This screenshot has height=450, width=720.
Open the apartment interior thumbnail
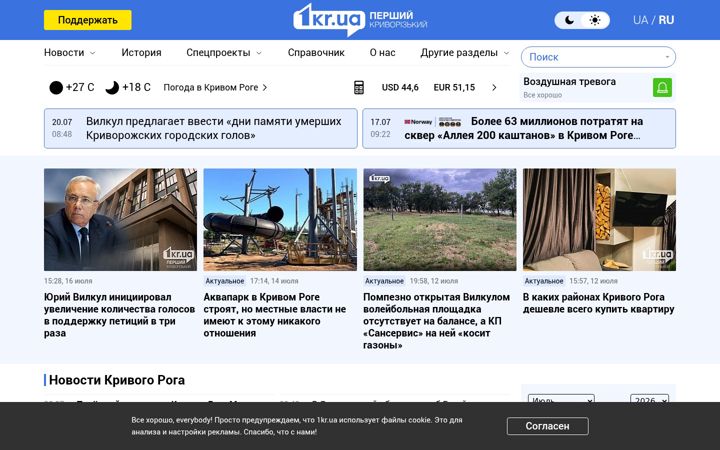point(599,219)
